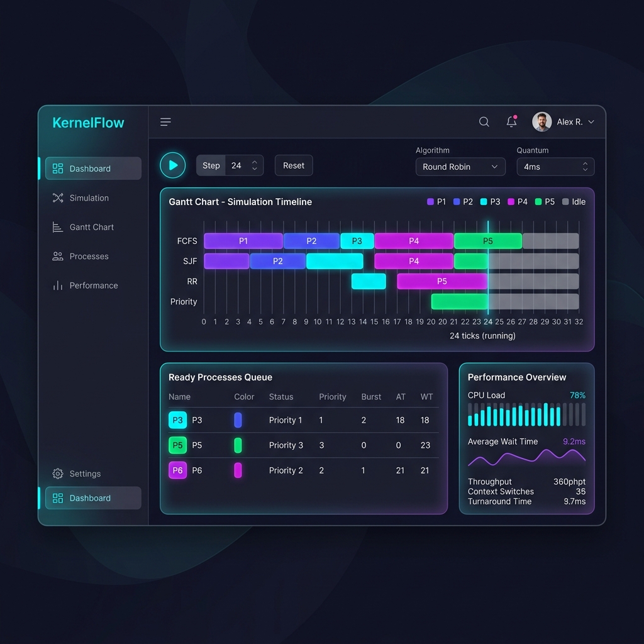Select Dashboard in top sidebar
644x644 pixels.
click(93, 169)
